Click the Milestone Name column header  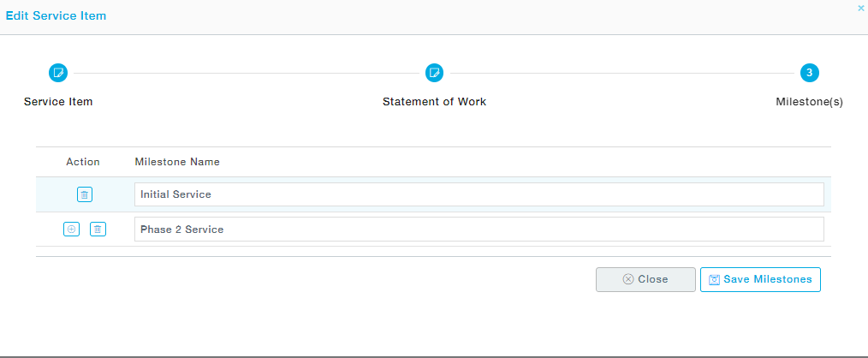tap(177, 162)
